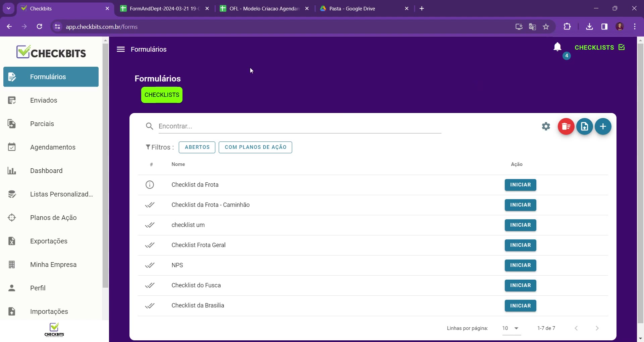Click the browser address bar URL

pyautogui.click(x=102, y=27)
